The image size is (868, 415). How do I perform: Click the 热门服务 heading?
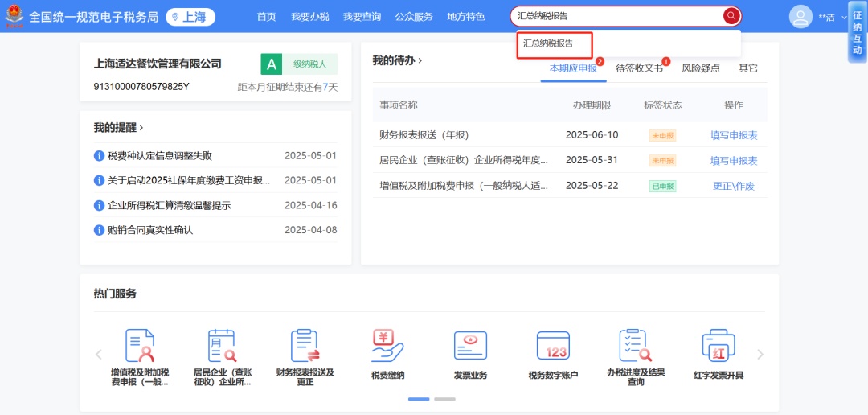115,294
